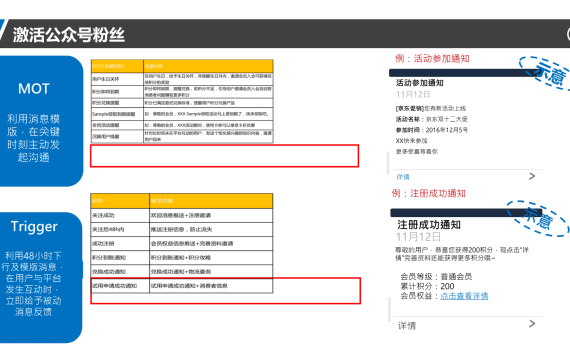The width and height of the screenshot is (570, 360).
Task: Select the slide title 激活公众号粉丝
Action: point(69,35)
